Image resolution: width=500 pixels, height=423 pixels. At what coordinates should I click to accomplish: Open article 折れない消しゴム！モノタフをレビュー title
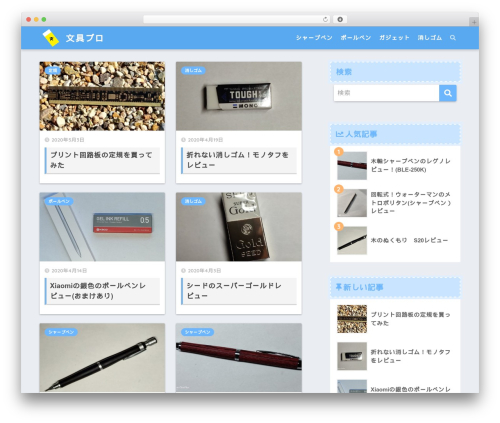[238, 160]
